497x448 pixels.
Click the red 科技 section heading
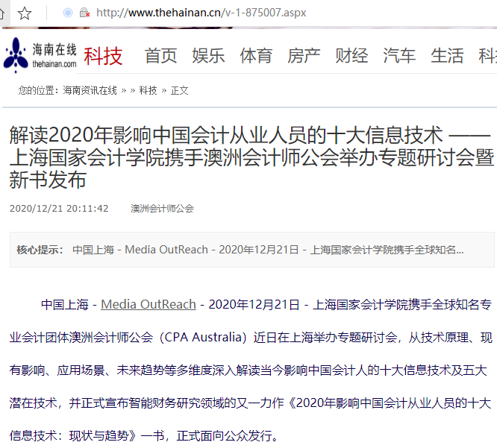(x=103, y=56)
